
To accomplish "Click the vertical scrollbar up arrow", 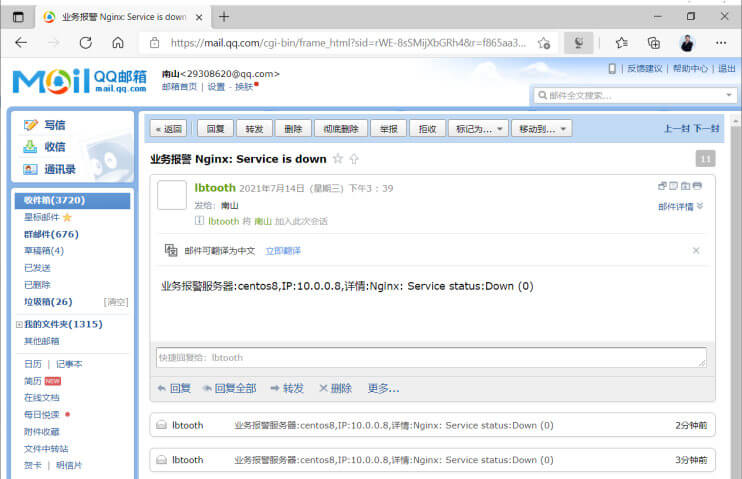I will tap(736, 121).
